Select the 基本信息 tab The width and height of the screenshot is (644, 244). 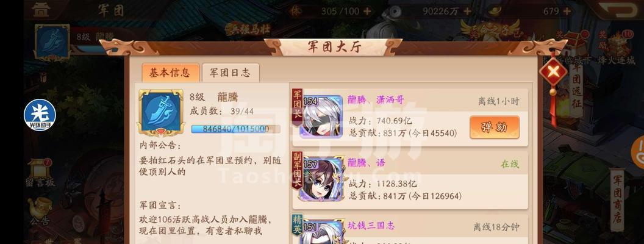click(170, 73)
